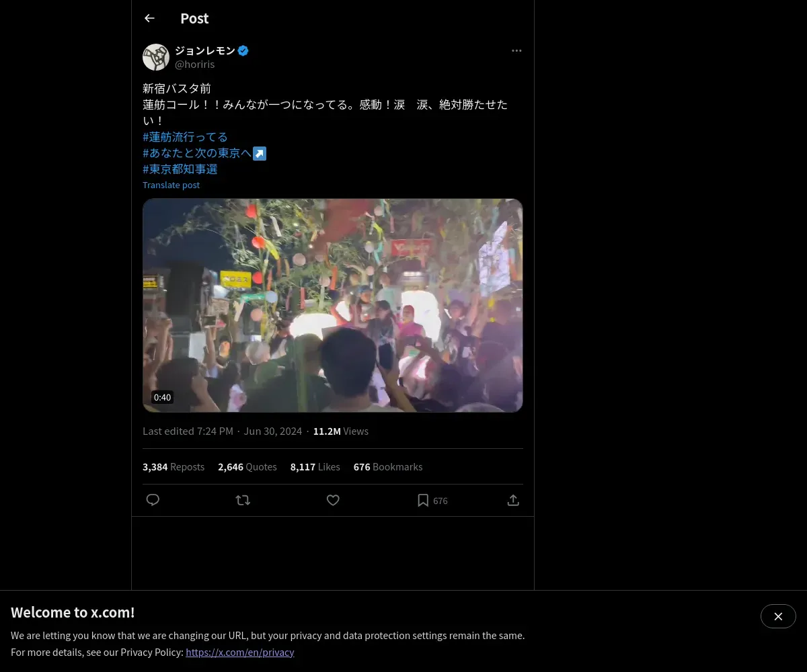807x672 pixels.
Task: Click the blue verified badge
Action: pyautogui.click(x=243, y=50)
